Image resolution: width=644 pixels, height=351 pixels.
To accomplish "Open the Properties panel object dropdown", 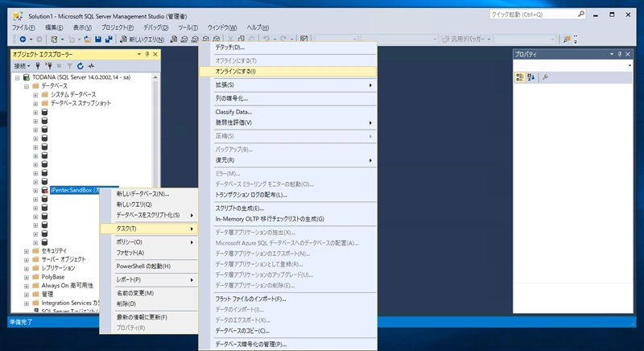I will [x=630, y=66].
